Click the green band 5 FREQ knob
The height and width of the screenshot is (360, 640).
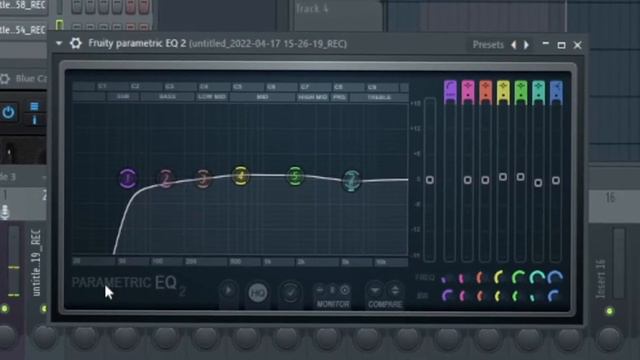519,277
